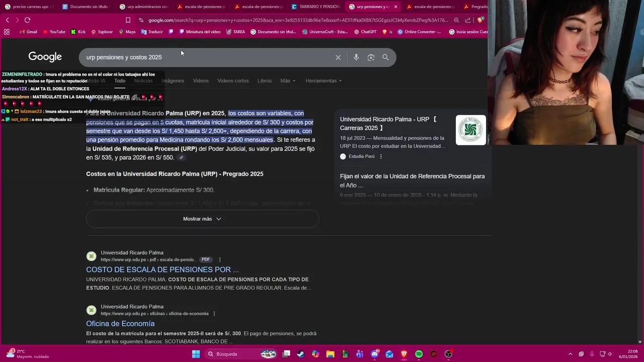Open the Maps bookmark
The height and width of the screenshot is (362, 644).
coord(127,32)
